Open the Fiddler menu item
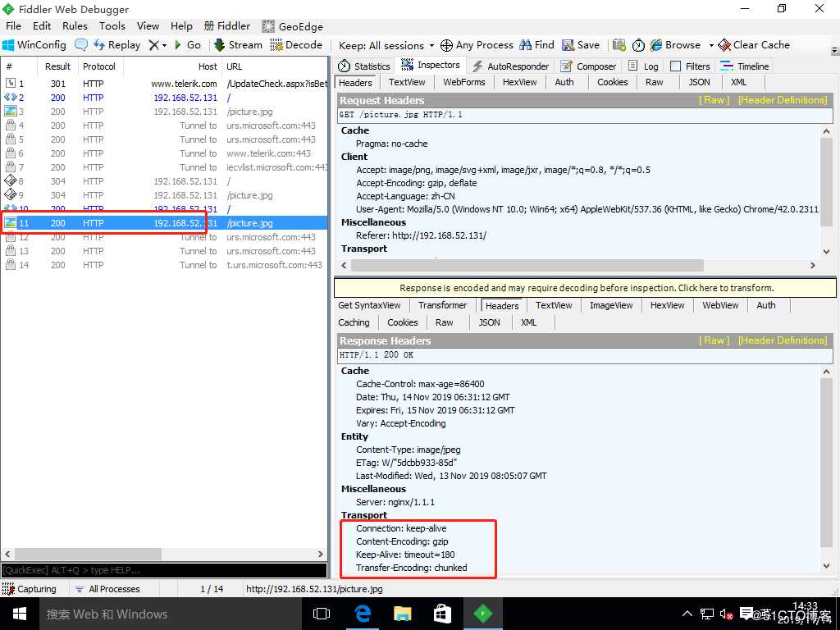840x630 pixels. tap(227, 25)
